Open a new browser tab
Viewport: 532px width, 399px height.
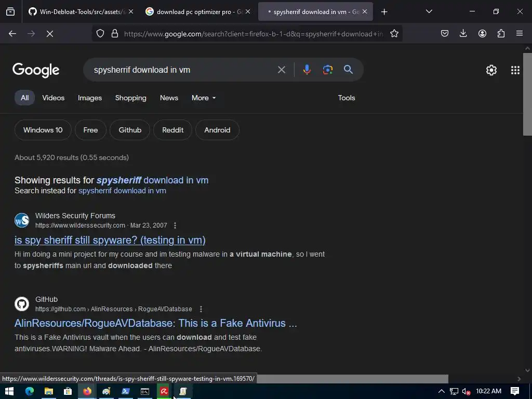point(384,12)
